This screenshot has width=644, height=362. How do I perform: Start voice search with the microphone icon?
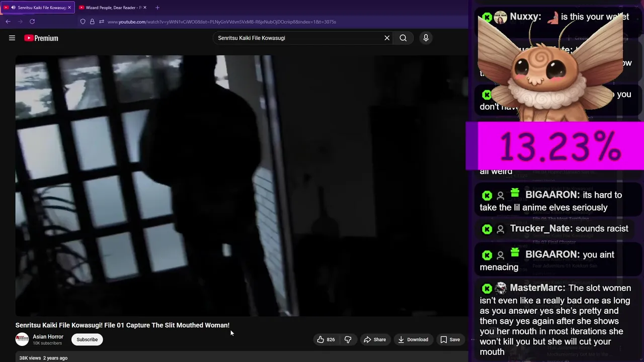pyautogui.click(x=426, y=38)
